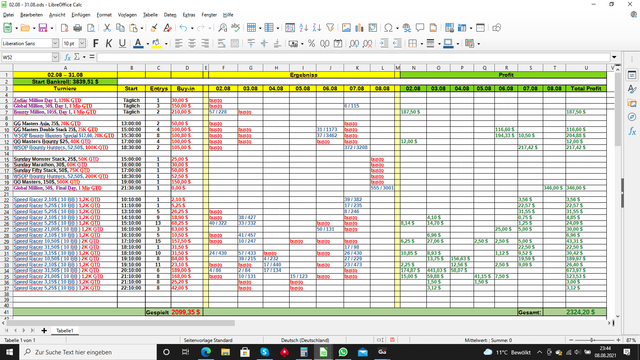Open sidebar Properties panel icon

click(632, 76)
